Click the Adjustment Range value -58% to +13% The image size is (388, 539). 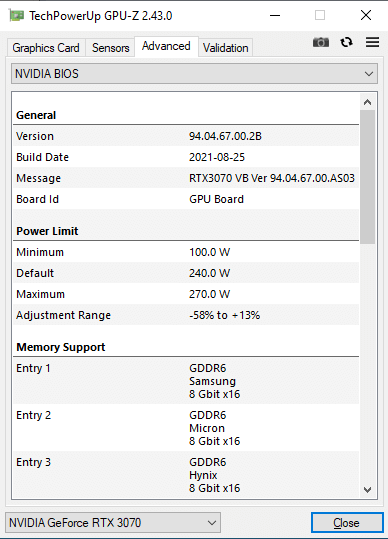click(224, 315)
